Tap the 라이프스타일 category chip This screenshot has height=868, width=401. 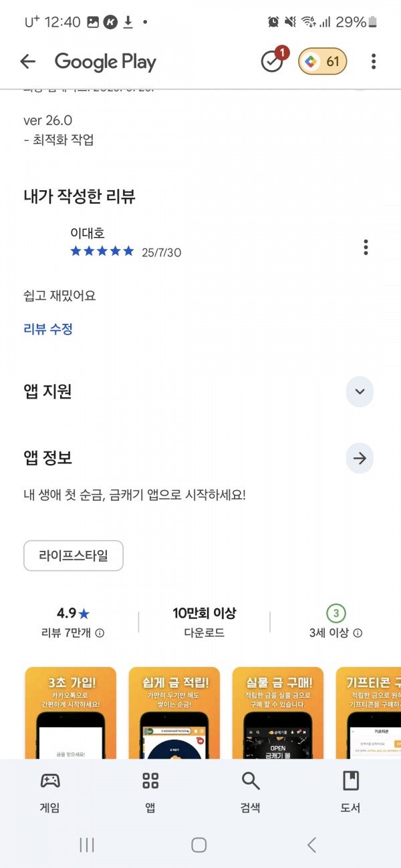[74, 556]
